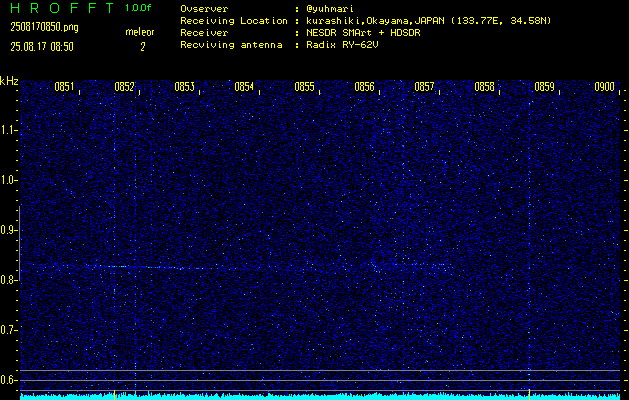Click the 0.9 kHz axis label
629x400 pixels.
point(8,230)
